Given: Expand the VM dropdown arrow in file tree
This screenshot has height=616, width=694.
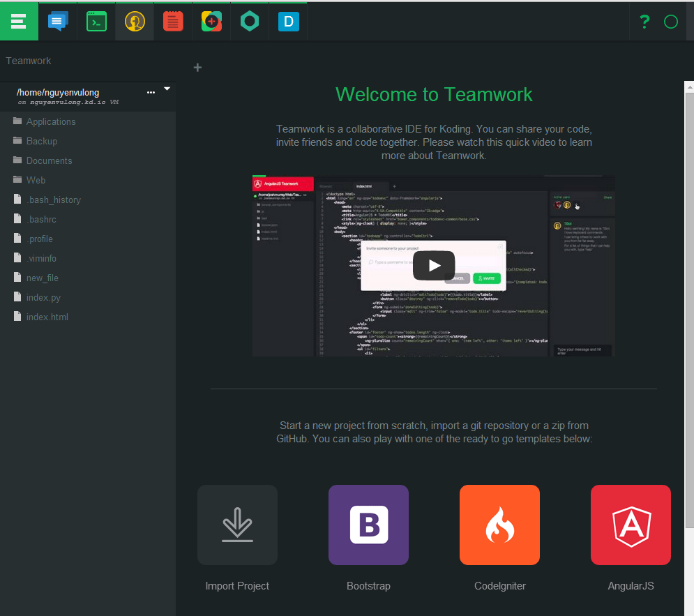Looking at the screenshot, I should click(167, 89).
